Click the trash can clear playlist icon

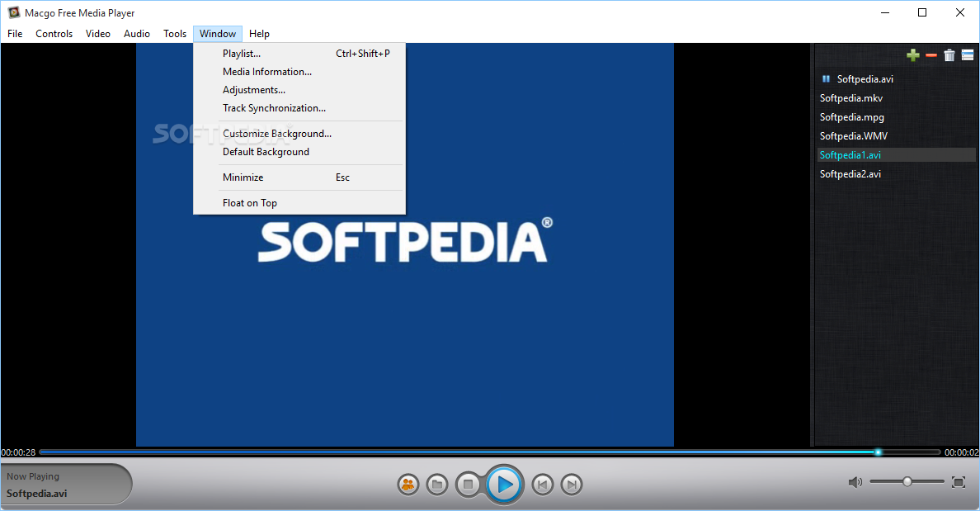click(949, 55)
